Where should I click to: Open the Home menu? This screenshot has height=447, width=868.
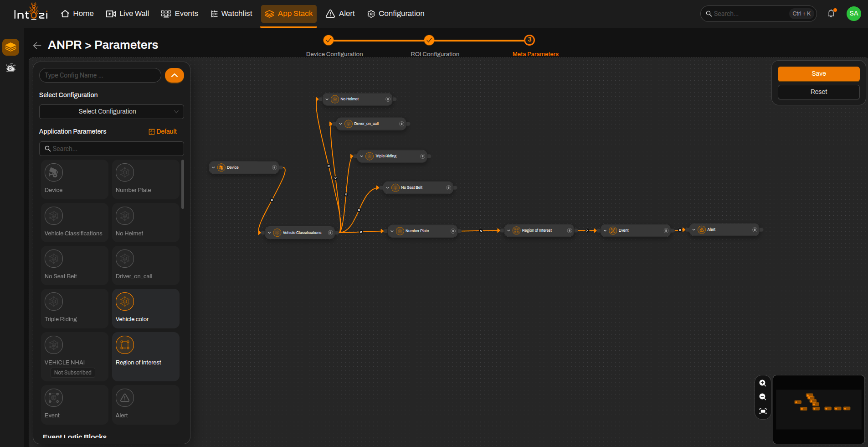point(77,14)
